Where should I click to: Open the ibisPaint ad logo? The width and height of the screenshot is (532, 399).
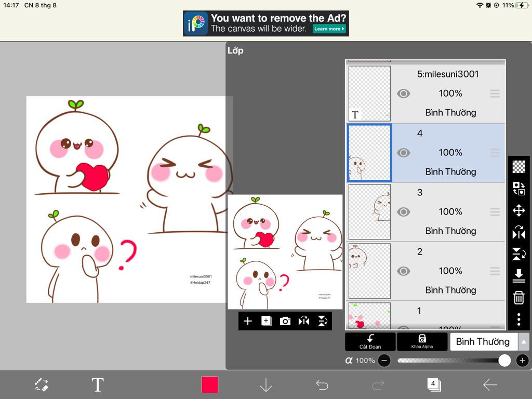[x=196, y=23]
